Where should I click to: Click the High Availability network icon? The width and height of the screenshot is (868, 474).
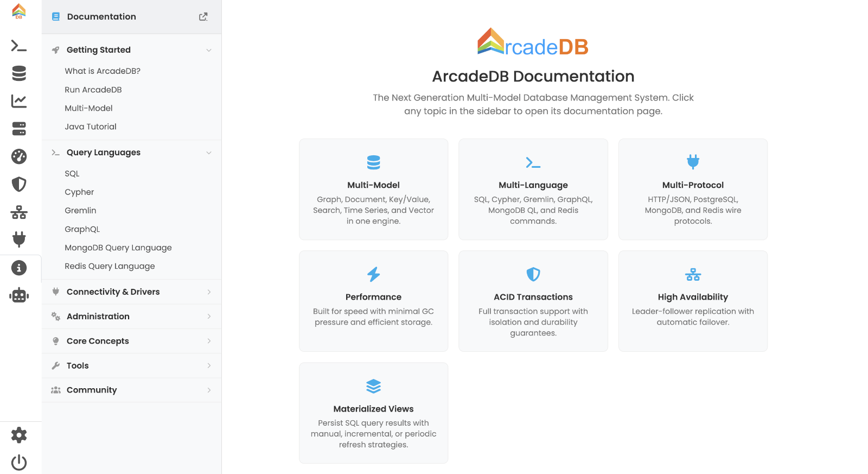(693, 274)
